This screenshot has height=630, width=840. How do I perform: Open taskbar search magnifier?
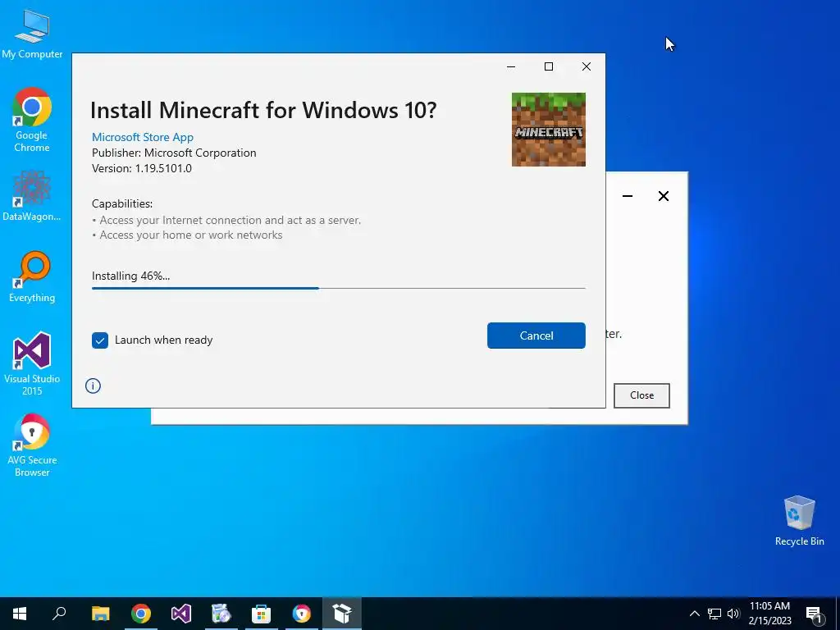point(59,614)
